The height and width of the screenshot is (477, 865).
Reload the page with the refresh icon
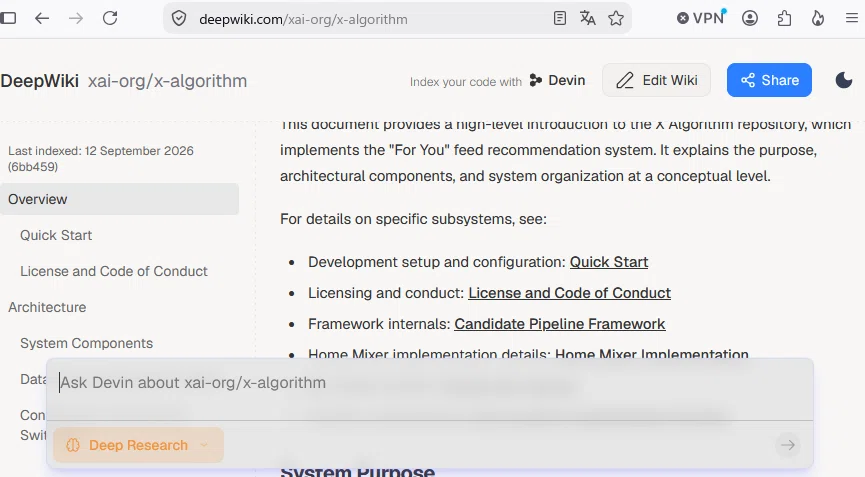(x=110, y=18)
